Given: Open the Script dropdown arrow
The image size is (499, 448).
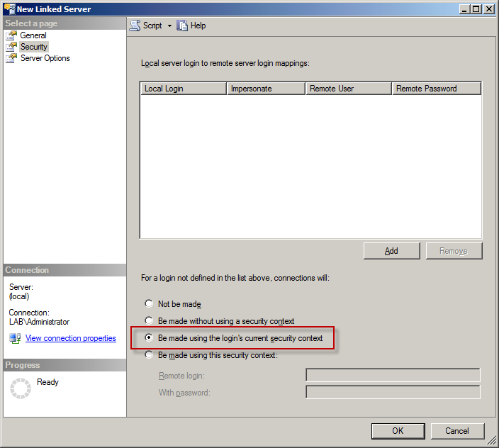Looking at the screenshot, I should [x=169, y=26].
